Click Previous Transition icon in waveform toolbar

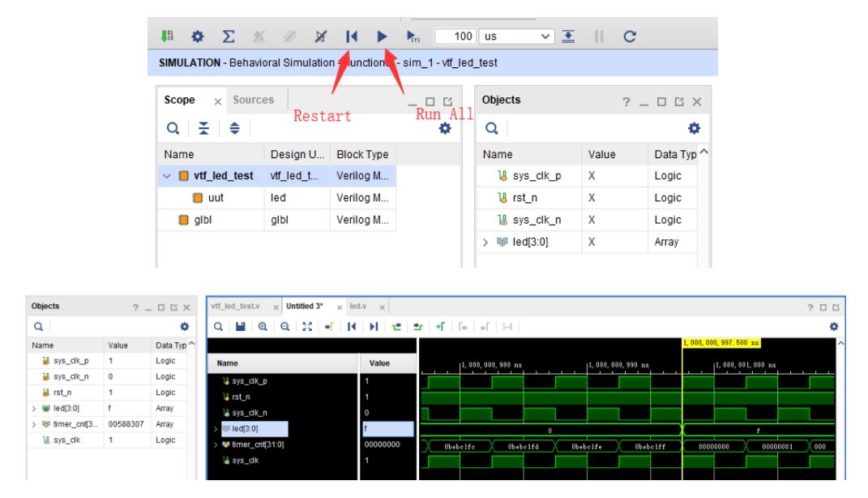click(x=396, y=327)
